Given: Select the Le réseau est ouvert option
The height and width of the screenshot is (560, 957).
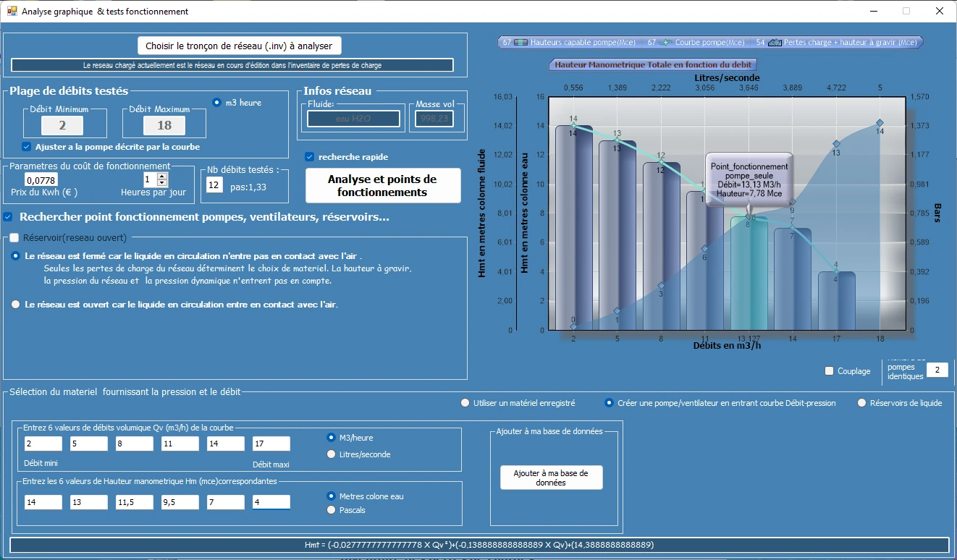Looking at the screenshot, I should (x=16, y=305).
